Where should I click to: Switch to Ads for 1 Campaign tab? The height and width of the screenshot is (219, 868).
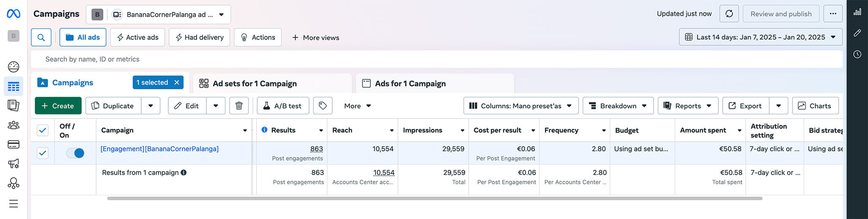click(x=435, y=83)
